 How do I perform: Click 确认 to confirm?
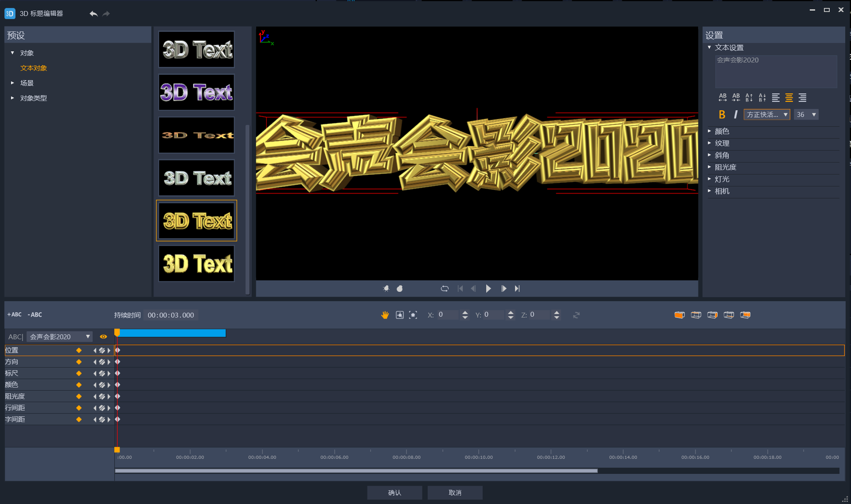(394, 492)
